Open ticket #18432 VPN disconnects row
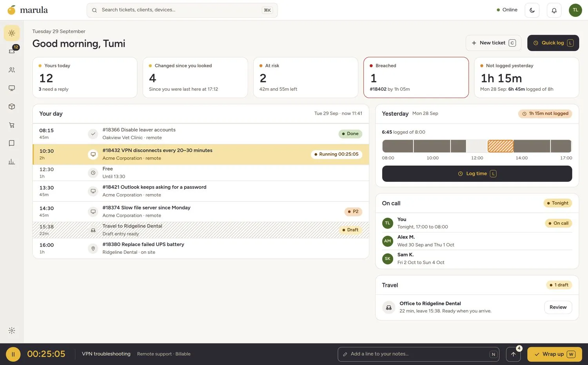This screenshot has width=588, height=365. (x=201, y=154)
